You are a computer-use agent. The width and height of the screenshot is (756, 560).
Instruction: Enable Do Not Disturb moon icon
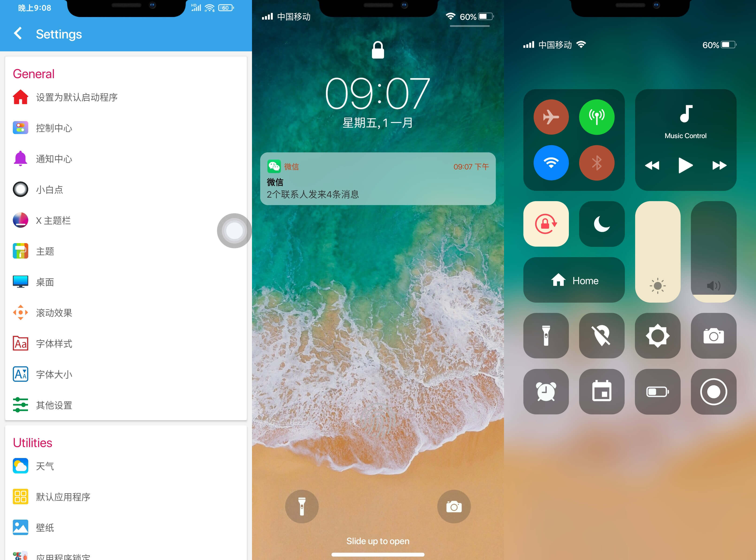coord(601,224)
